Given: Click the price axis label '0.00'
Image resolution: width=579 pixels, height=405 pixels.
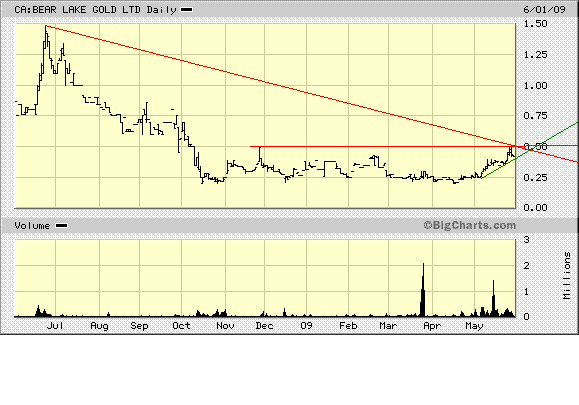Looking at the screenshot, I should (535, 208).
